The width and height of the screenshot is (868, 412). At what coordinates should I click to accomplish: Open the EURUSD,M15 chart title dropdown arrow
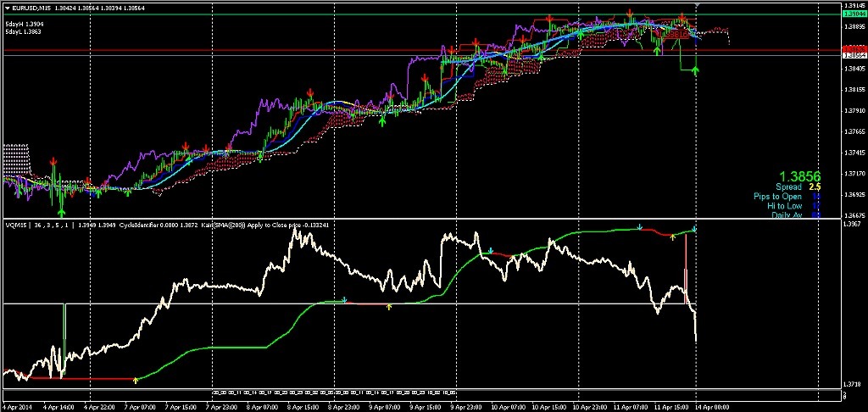[x=7, y=8]
